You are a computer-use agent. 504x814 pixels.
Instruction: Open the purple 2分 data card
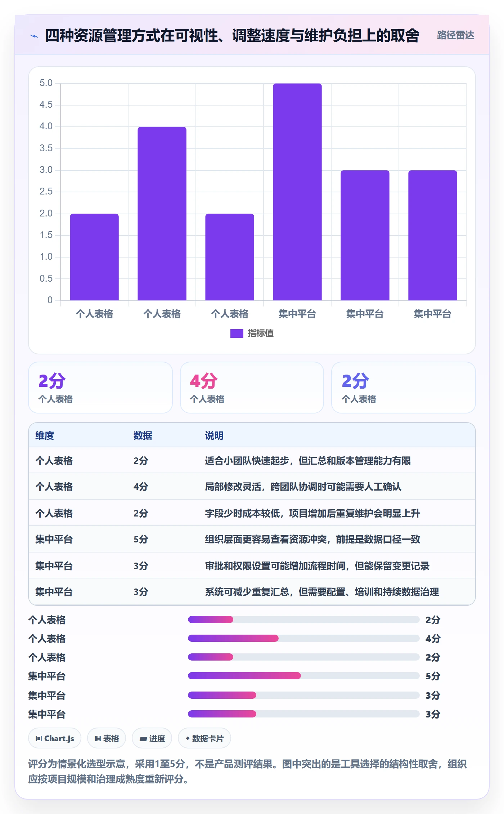[100, 388]
